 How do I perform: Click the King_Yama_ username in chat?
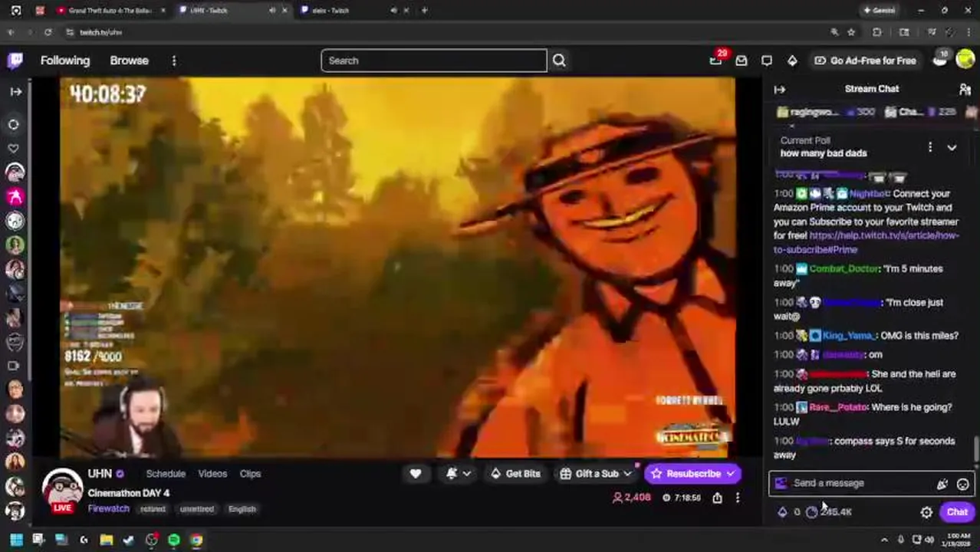(x=848, y=336)
